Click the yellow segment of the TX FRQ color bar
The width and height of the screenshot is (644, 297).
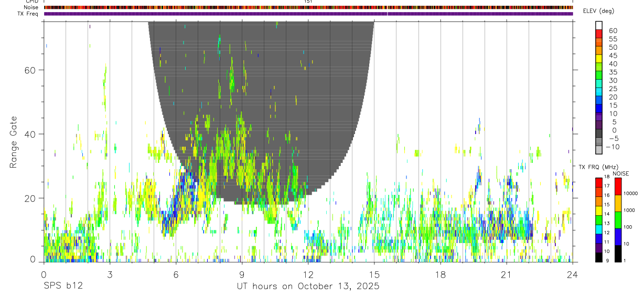[598, 211]
